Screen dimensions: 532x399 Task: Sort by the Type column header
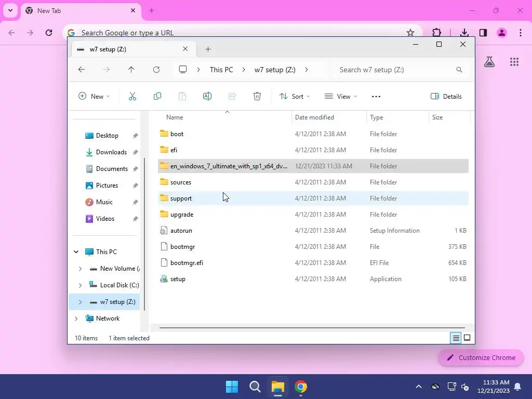[376, 117]
